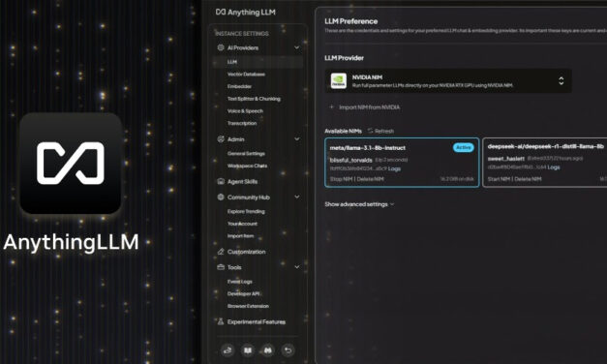The image size is (607, 364).
Task: Click the NVIDIA logo in provider selector
Action: click(x=338, y=80)
